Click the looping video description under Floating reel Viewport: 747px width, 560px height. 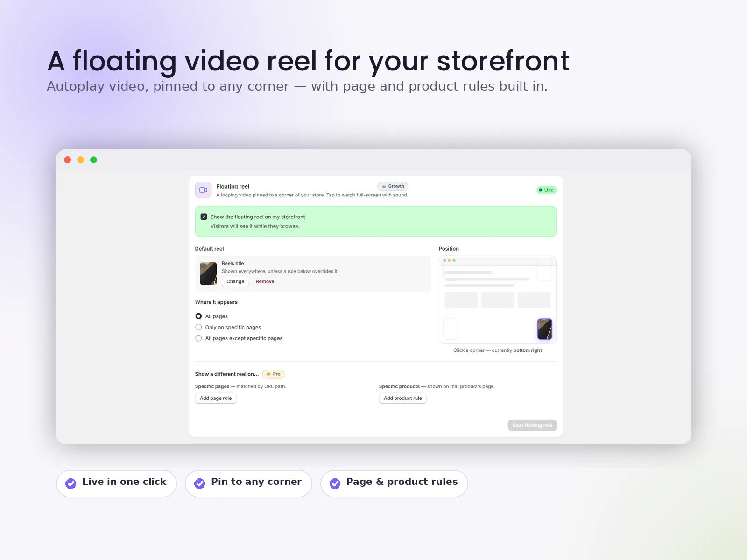click(312, 195)
